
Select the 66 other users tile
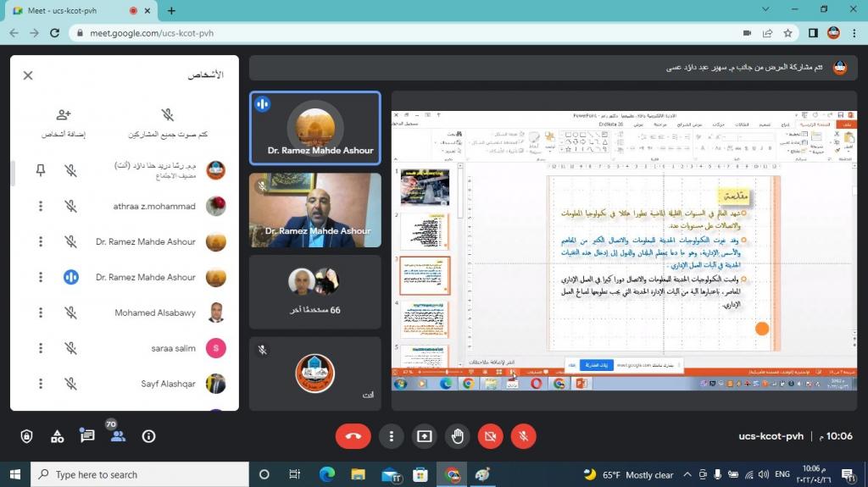tap(315, 291)
